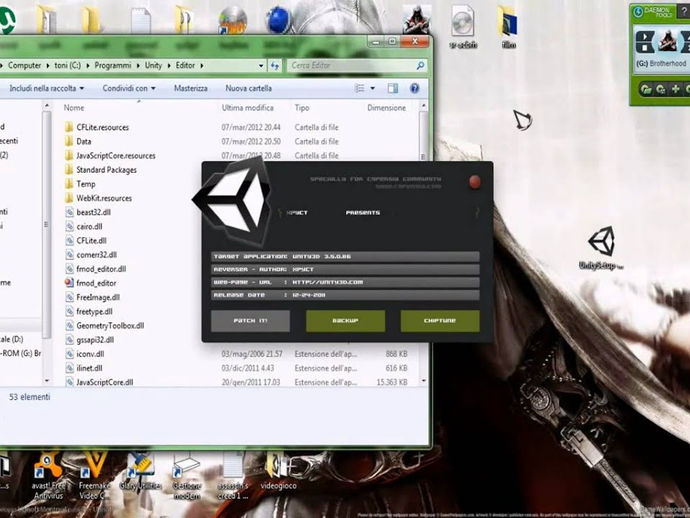Select the JavaScriptCore.dll file

coord(105,382)
